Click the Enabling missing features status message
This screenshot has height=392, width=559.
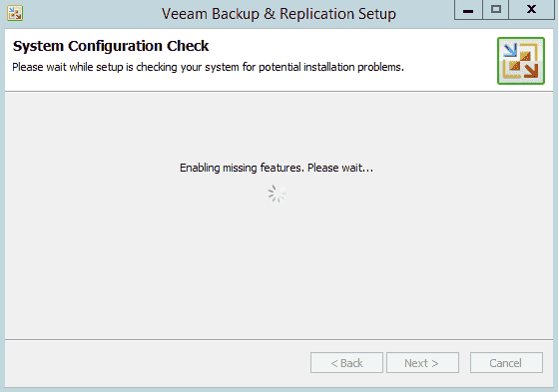tap(277, 168)
